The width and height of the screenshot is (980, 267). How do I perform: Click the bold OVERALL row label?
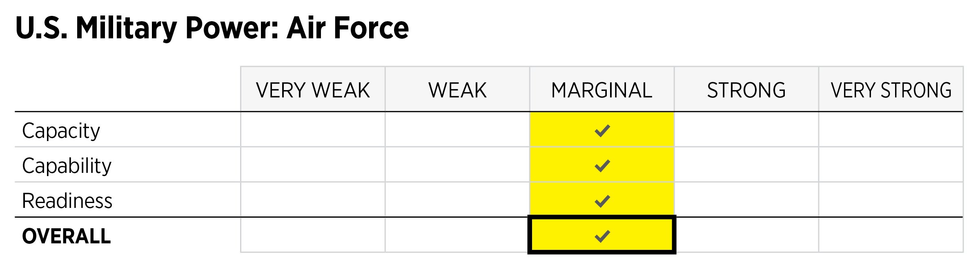point(67,236)
